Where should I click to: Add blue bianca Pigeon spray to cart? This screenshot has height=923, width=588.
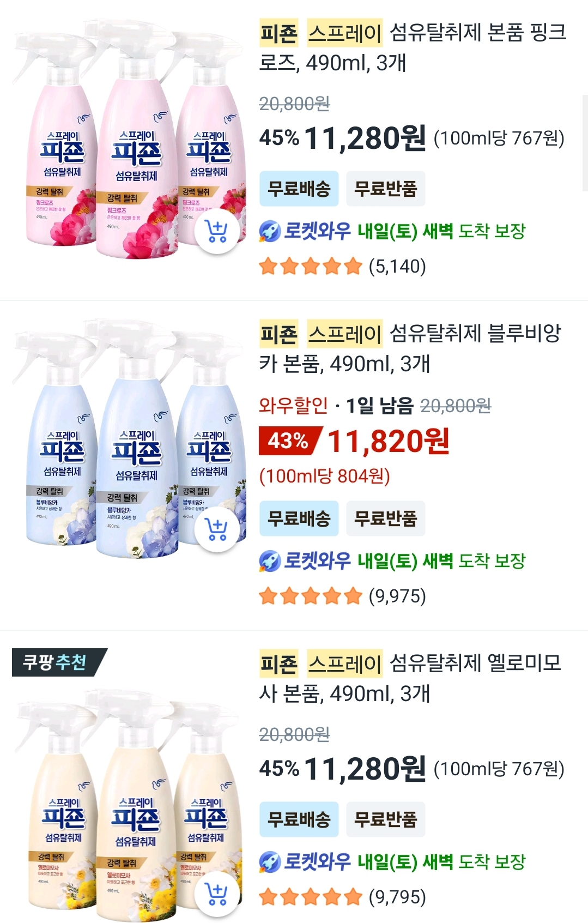[x=217, y=529]
